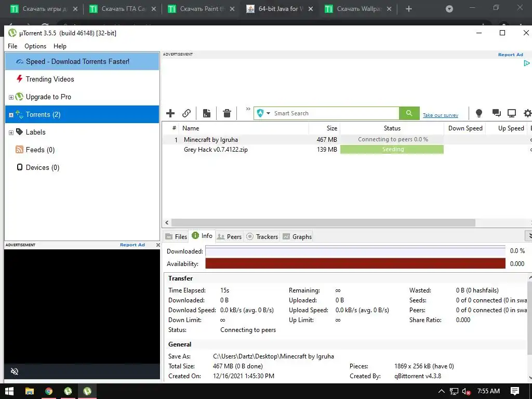Click the green Seeding progress bar
This screenshot has width=532, height=399.
(392, 149)
